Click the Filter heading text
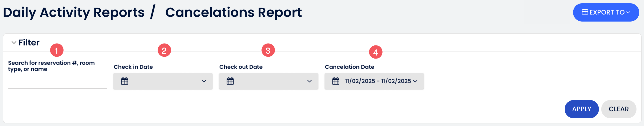This screenshot has height=126, width=644. pyautogui.click(x=29, y=43)
